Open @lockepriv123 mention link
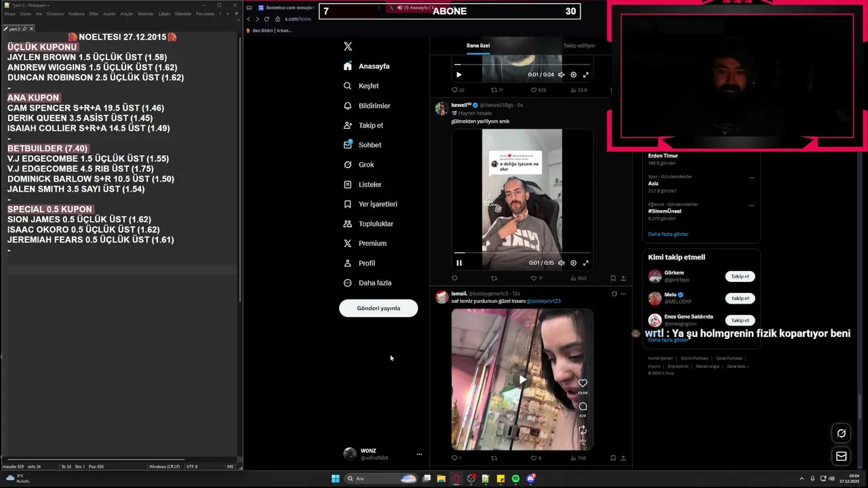This screenshot has height=488, width=868. (x=543, y=301)
